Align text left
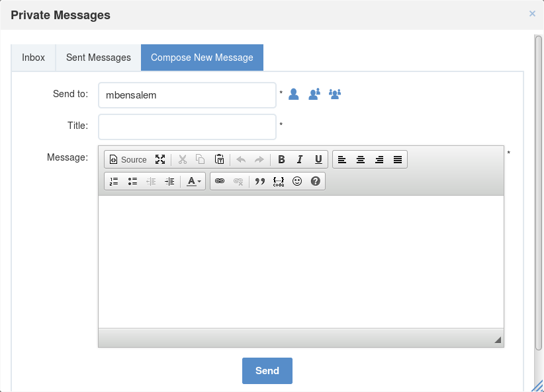Image resolution: width=544 pixels, height=392 pixels. [342, 159]
